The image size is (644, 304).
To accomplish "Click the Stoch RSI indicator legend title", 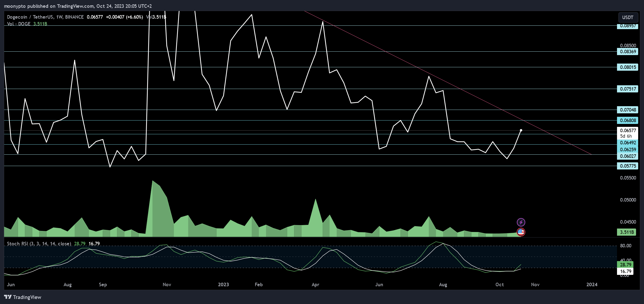I will [x=39, y=244].
